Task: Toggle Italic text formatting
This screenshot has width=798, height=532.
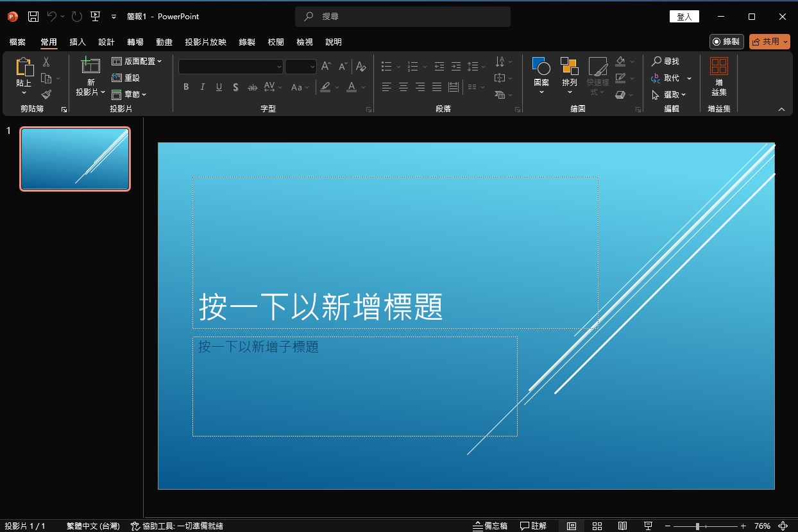Action: coord(203,87)
